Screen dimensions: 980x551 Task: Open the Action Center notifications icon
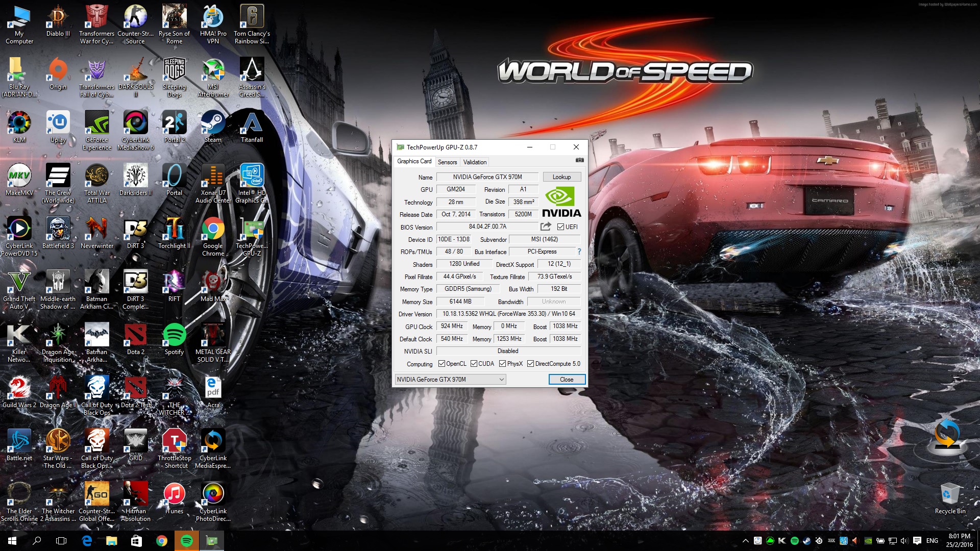coord(917,541)
